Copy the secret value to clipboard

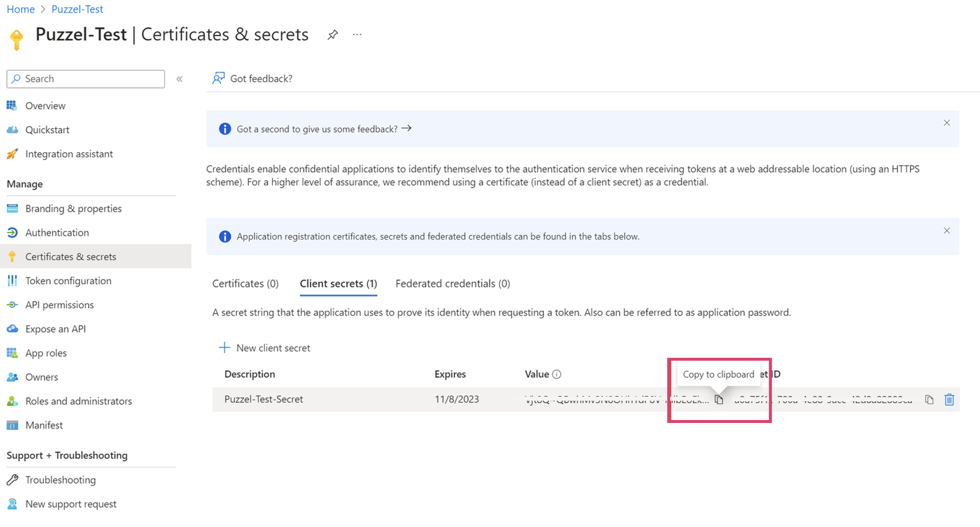[719, 400]
